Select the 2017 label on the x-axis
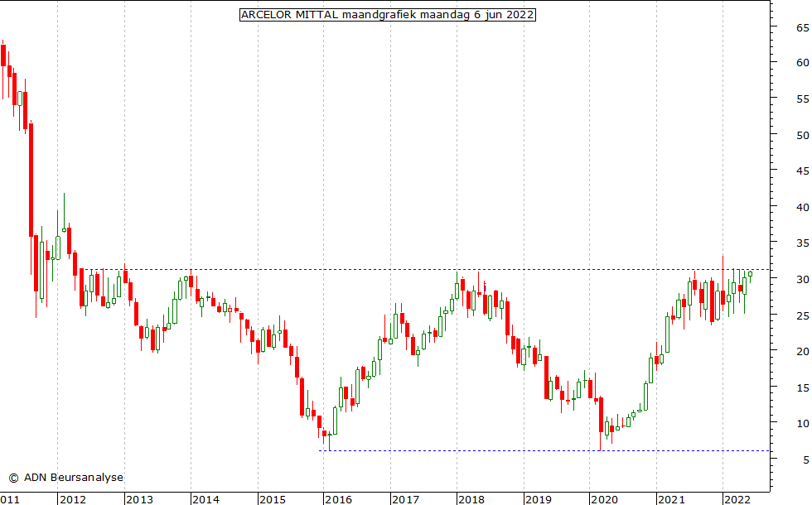812x505 pixels. [405, 500]
